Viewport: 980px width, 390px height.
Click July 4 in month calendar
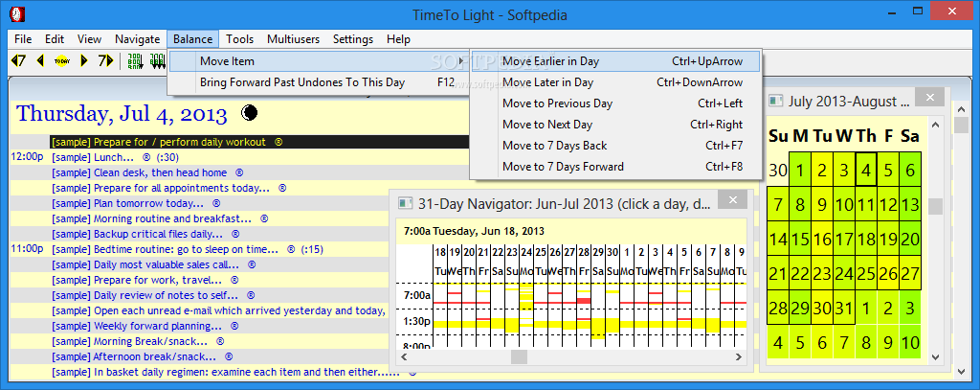click(865, 170)
